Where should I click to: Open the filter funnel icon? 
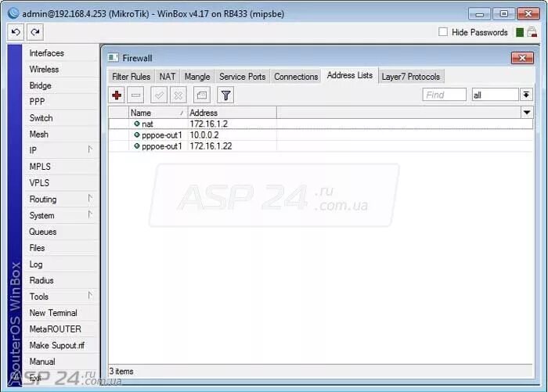coord(225,95)
